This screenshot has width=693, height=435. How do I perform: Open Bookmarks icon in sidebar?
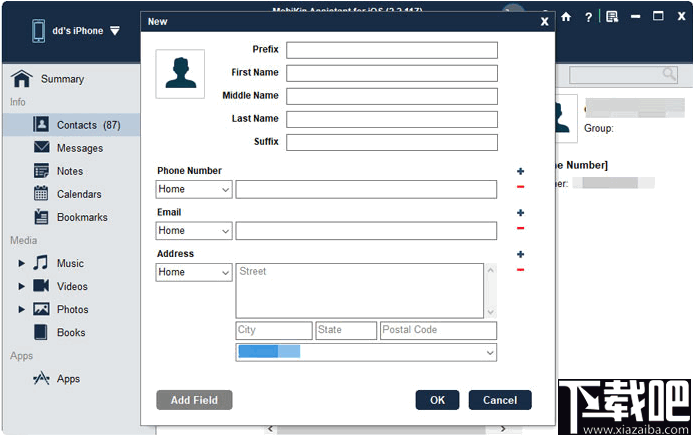pyautogui.click(x=42, y=217)
